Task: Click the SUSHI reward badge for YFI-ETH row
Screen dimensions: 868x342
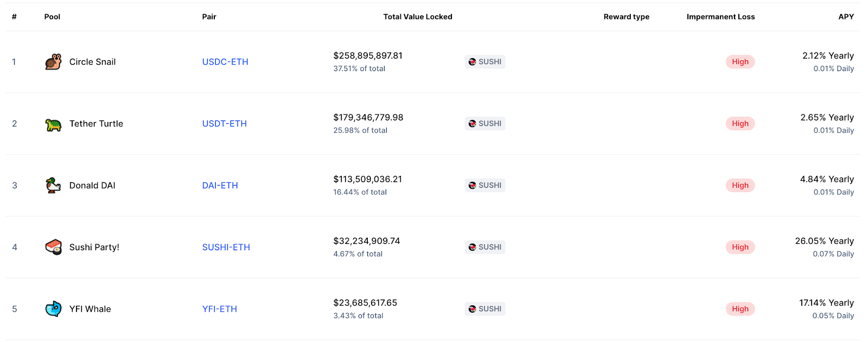Action: [x=485, y=309]
